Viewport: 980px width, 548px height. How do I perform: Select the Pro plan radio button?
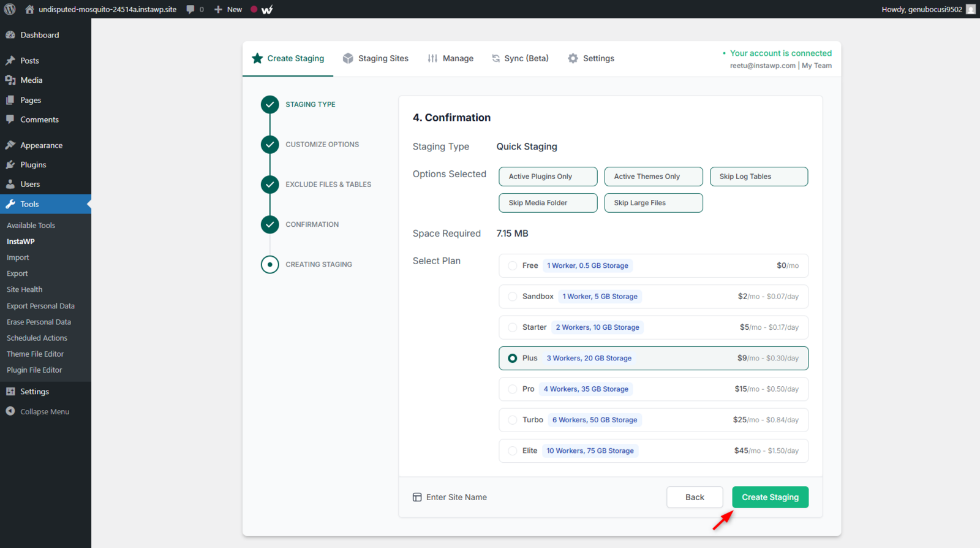[x=513, y=389]
